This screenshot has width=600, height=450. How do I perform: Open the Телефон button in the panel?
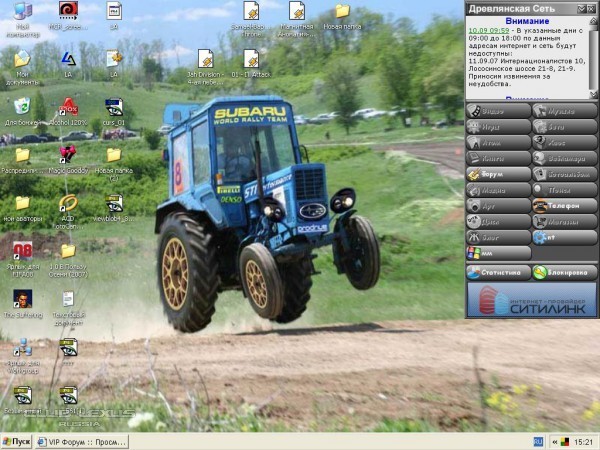[x=564, y=206]
